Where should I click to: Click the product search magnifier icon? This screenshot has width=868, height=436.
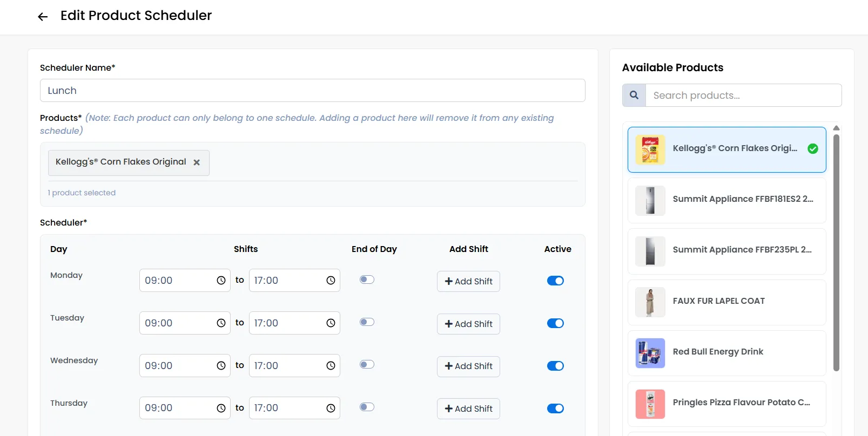634,95
